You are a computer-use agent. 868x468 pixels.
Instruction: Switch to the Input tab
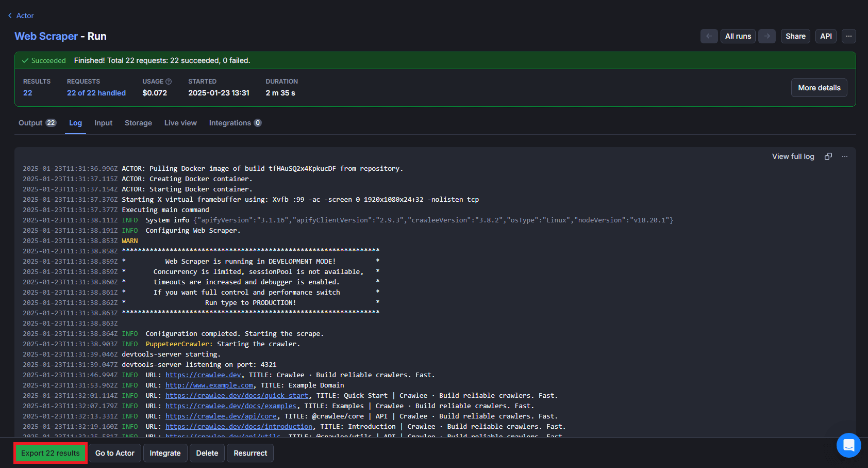[103, 123]
